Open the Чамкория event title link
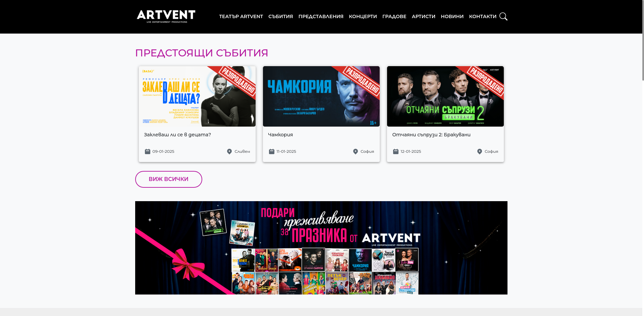Screen dimensions: 644x316 [280, 135]
